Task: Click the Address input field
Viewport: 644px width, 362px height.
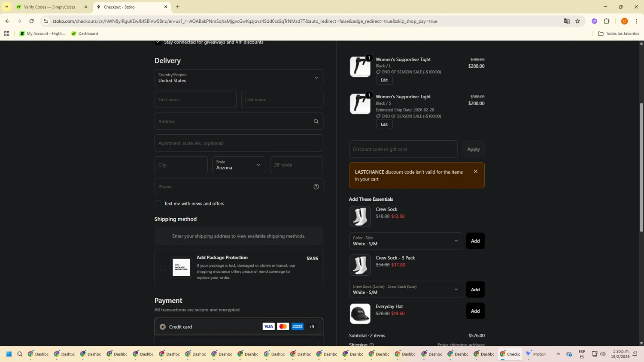Action: [239, 121]
